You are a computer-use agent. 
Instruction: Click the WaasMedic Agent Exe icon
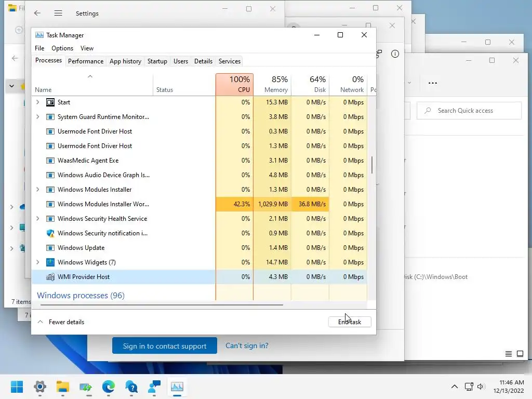[50, 161]
